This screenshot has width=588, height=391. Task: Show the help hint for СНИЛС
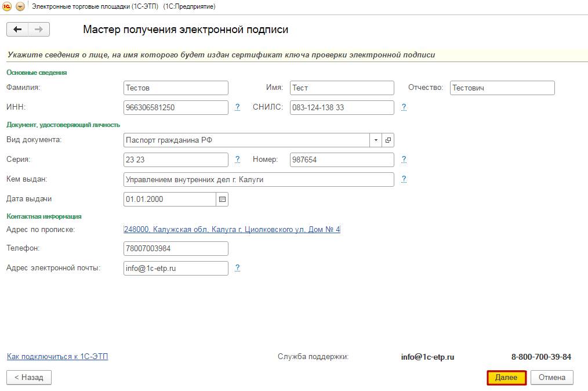tap(404, 107)
